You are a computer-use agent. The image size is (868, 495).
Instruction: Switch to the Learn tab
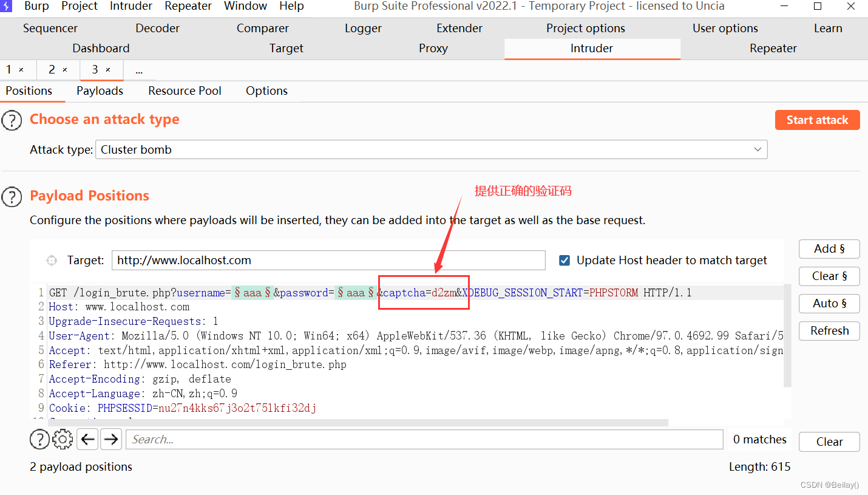(828, 29)
